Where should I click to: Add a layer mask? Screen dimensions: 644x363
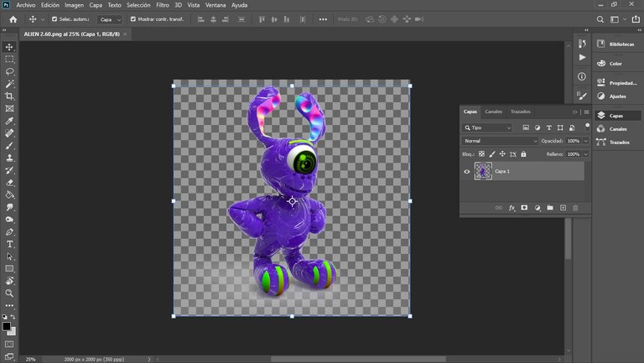point(524,208)
